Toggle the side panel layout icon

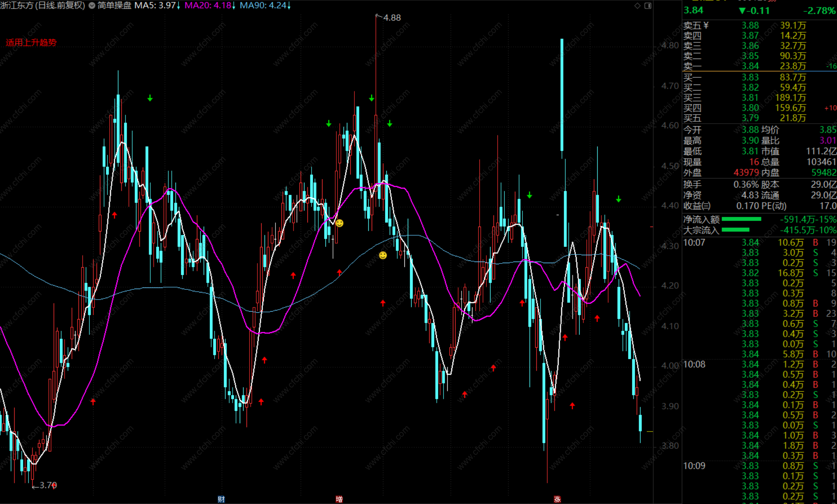tap(648, 6)
